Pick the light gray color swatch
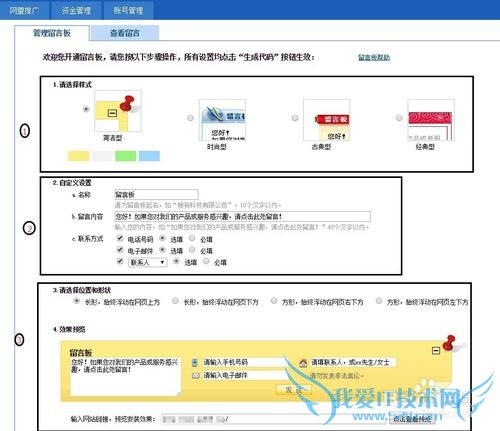 tap(102, 156)
